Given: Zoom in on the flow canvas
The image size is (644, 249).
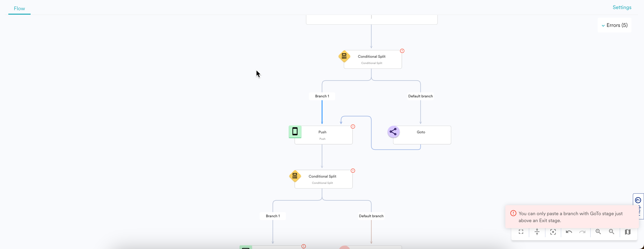Looking at the screenshot, I should tap(598, 232).
